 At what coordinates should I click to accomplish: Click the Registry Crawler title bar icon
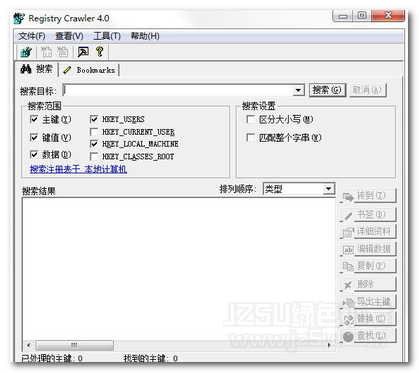19,18
